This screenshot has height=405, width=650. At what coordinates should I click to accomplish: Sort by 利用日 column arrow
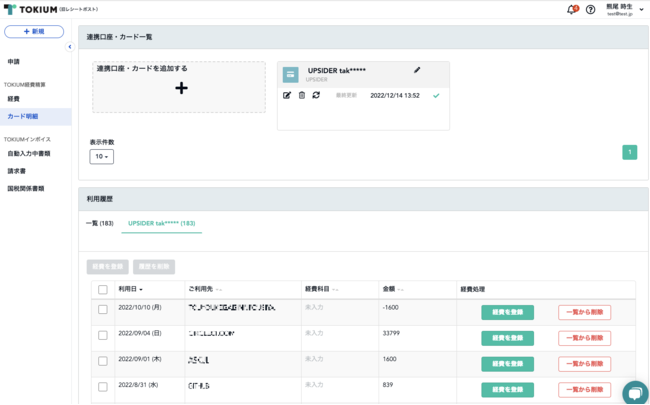click(x=141, y=289)
